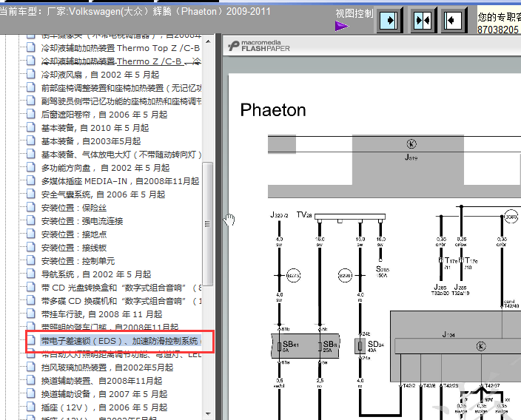The image size is (521, 420).
Task: Click document icon beside 冷却液风扇
Action: 31,74
